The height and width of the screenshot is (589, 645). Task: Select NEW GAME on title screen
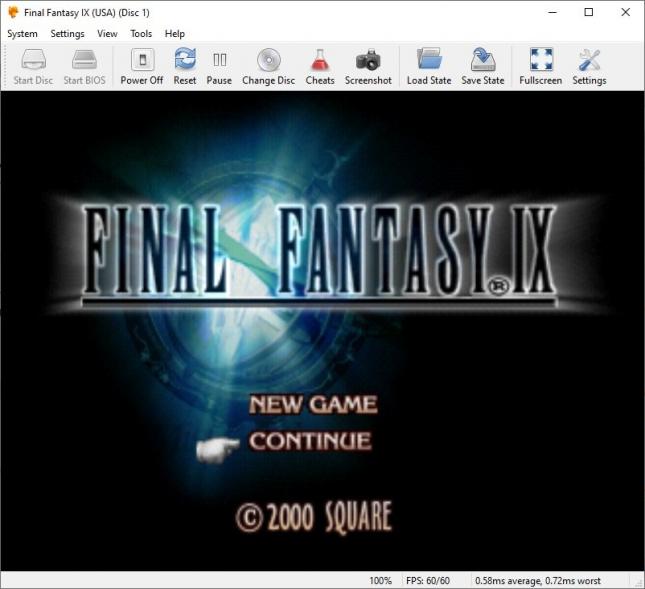pyautogui.click(x=313, y=404)
